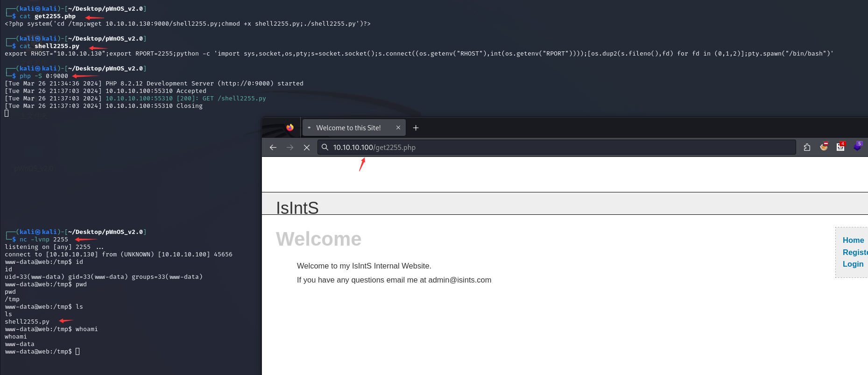Click the 'whoami' command in the reverse shell

pos(87,329)
